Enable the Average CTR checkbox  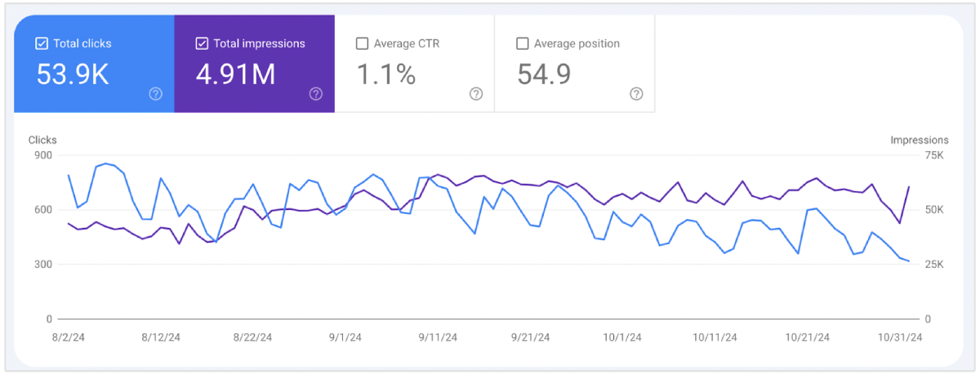pyautogui.click(x=363, y=44)
